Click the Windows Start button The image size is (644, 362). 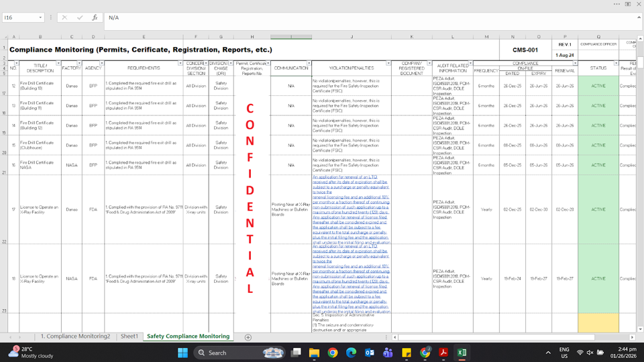(182, 353)
